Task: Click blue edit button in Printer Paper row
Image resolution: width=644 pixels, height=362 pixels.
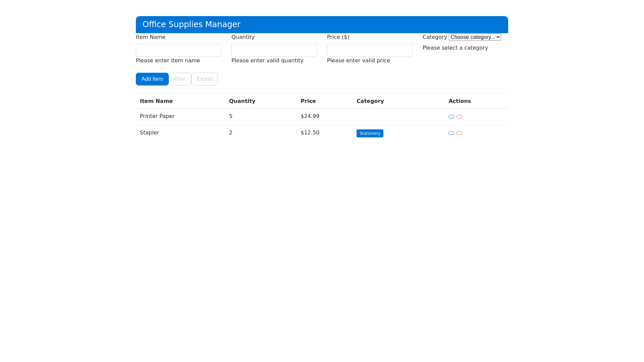Action: pos(451,117)
